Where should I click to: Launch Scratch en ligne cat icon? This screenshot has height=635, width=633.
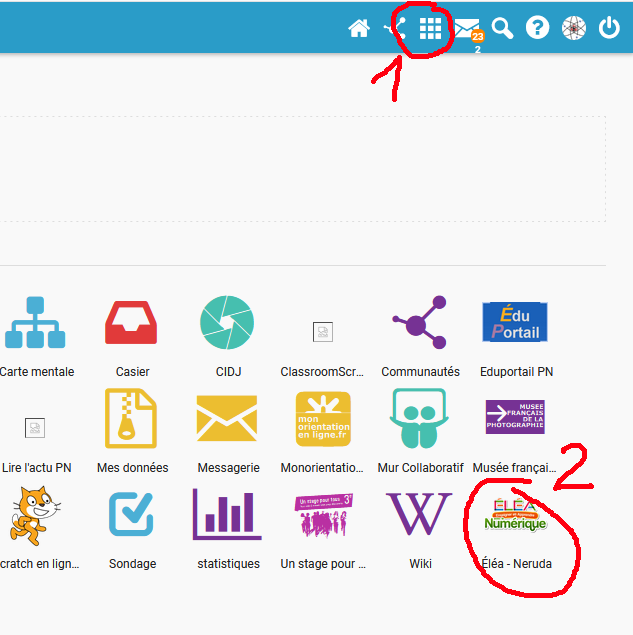30,514
